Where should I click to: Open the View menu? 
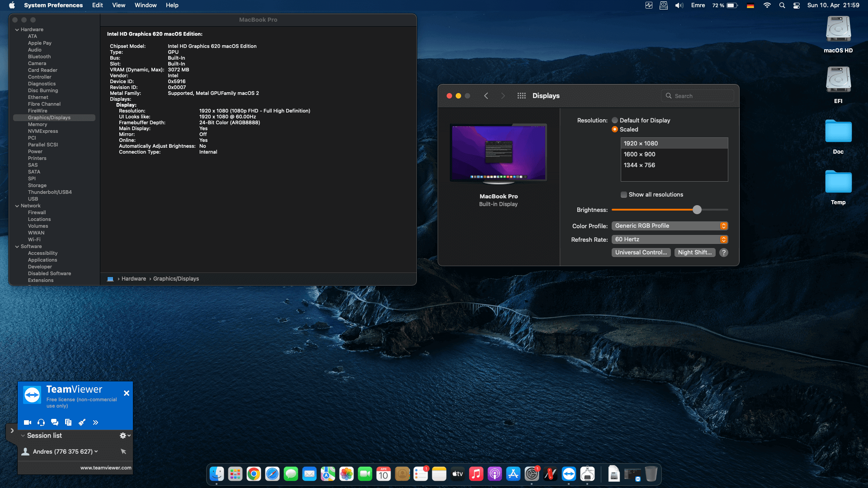click(x=119, y=5)
